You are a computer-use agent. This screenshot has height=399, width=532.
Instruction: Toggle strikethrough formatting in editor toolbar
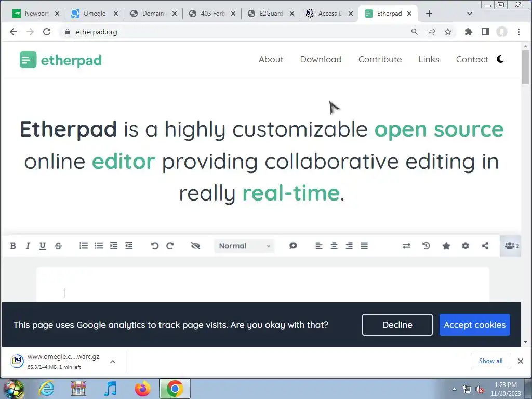pos(58,246)
